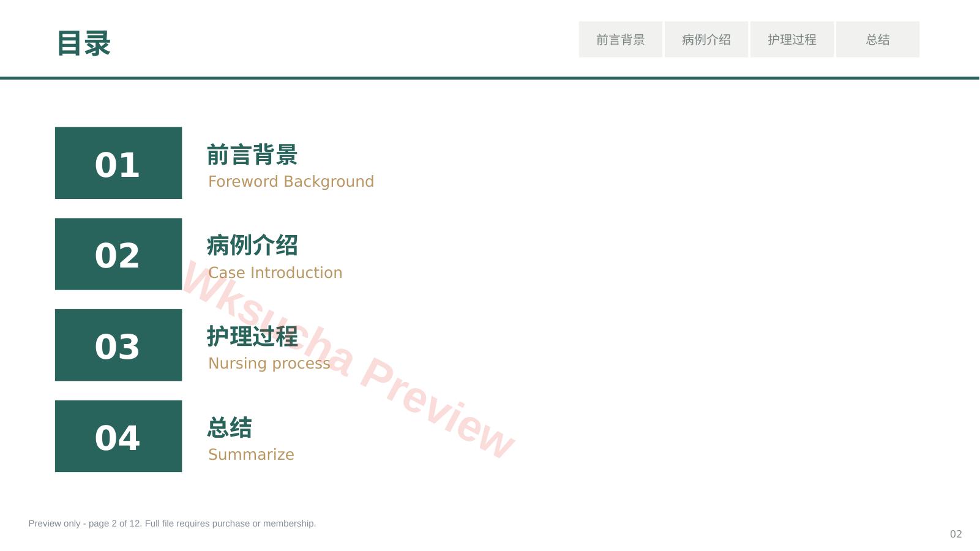Open the 前言背景 navigation tab
This screenshot has width=980, height=551.
[x=621, y=40]
